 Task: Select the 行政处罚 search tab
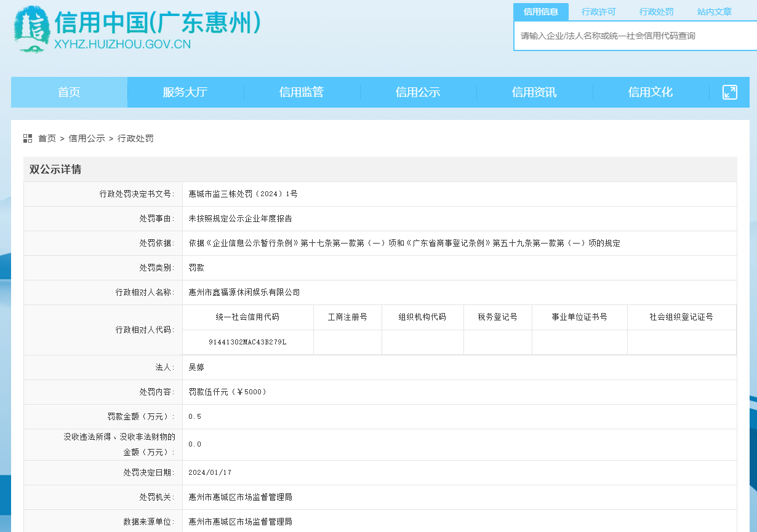pyautogui.click(x=656, y=12)
